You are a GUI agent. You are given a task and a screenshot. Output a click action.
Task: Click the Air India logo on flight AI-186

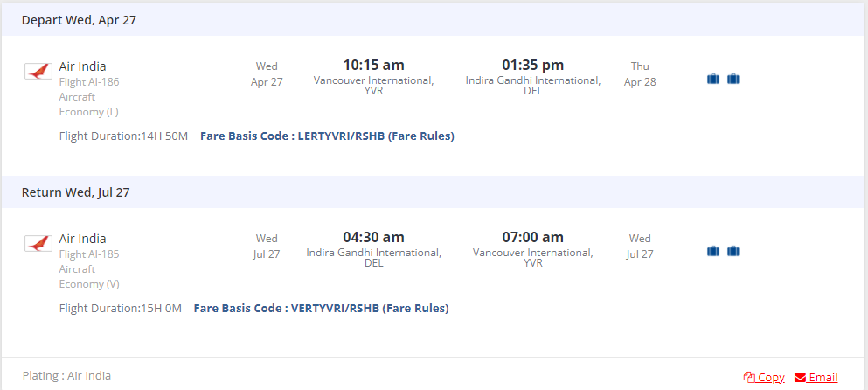tap(38, 71)
